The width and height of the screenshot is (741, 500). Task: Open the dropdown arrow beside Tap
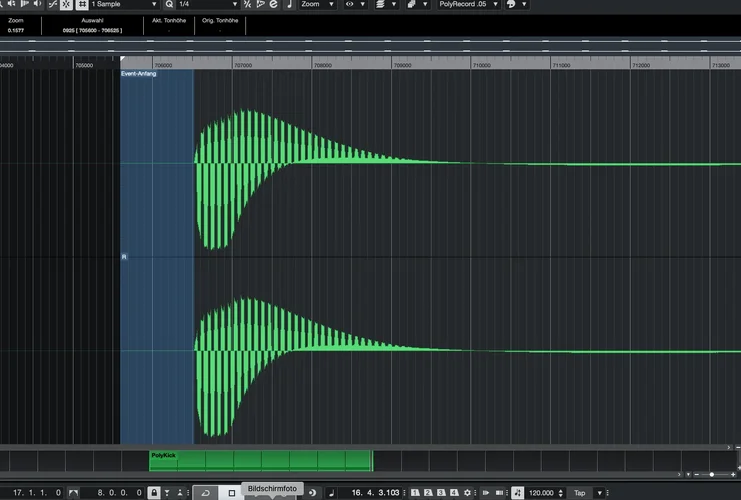coord(599,493)
